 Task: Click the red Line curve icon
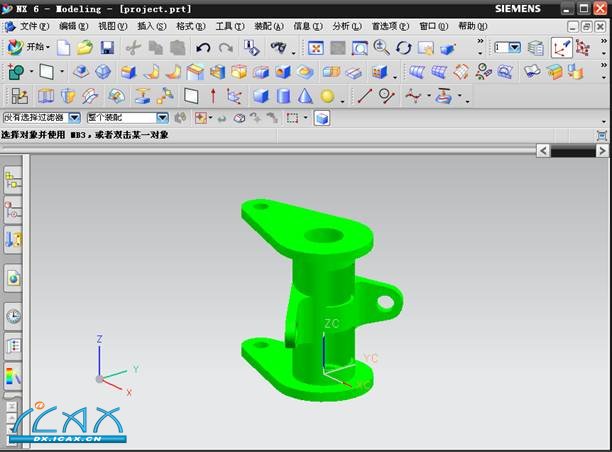click(x=365, y=96)
